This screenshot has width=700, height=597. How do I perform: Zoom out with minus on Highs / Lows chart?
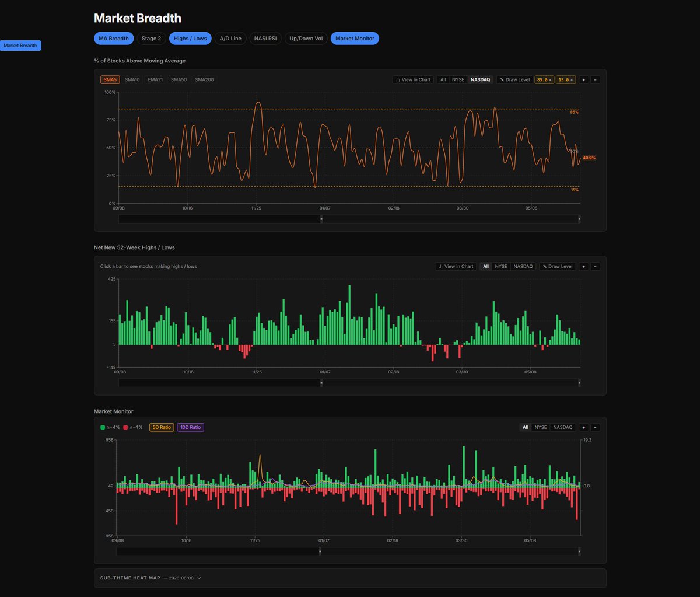595,266
